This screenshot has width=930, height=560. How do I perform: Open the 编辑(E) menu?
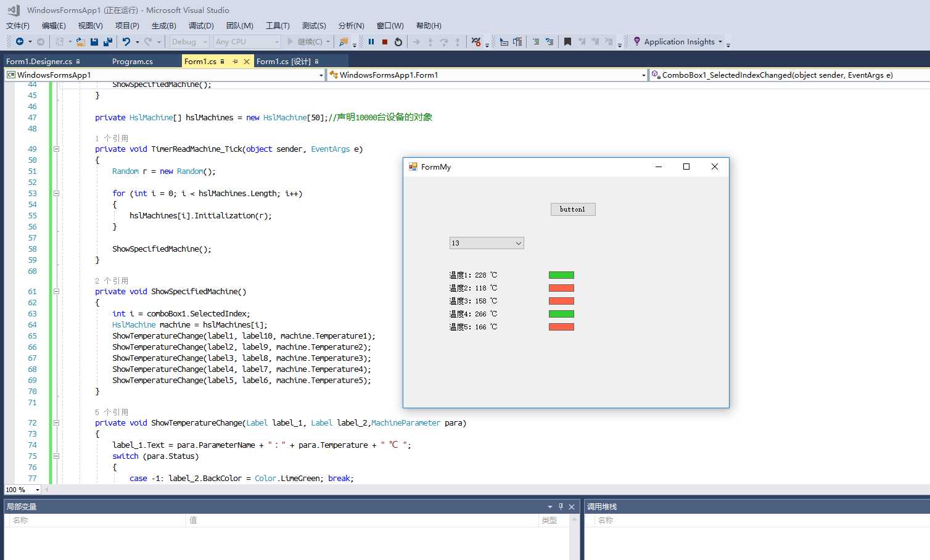[x=54, y=26]
